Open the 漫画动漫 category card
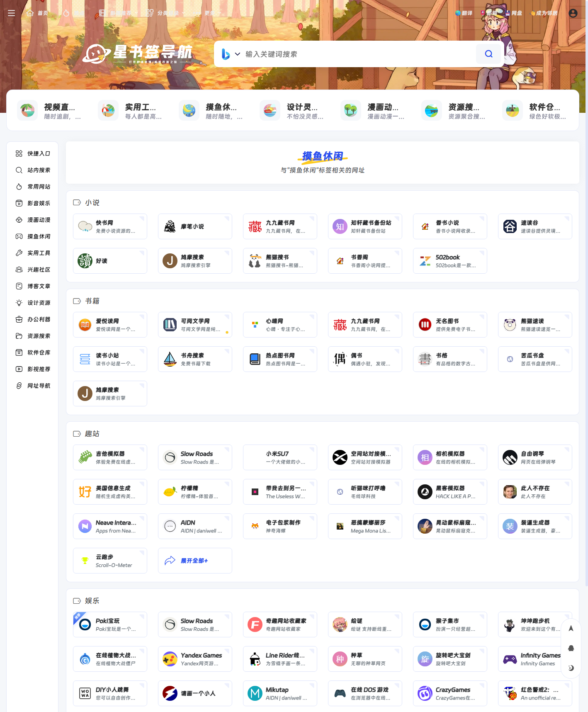The width and height of the screenshot is (588, 712). tap(373, 111)
